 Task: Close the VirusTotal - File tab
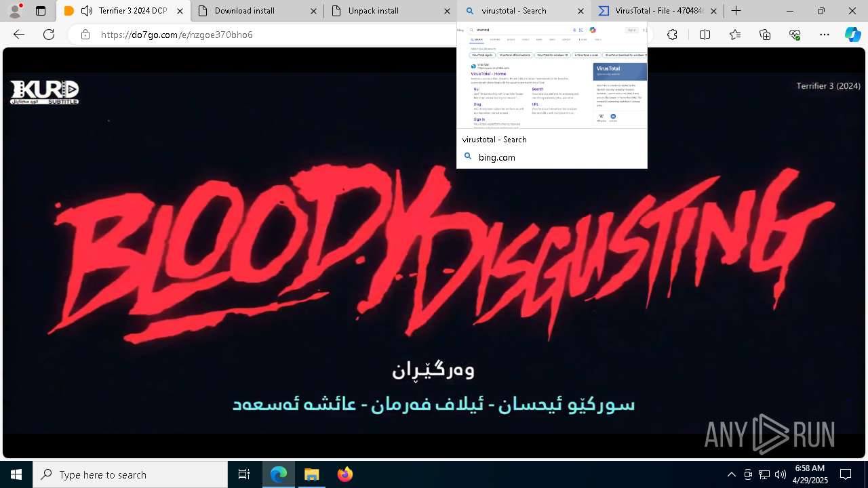[x=713, y=11]
